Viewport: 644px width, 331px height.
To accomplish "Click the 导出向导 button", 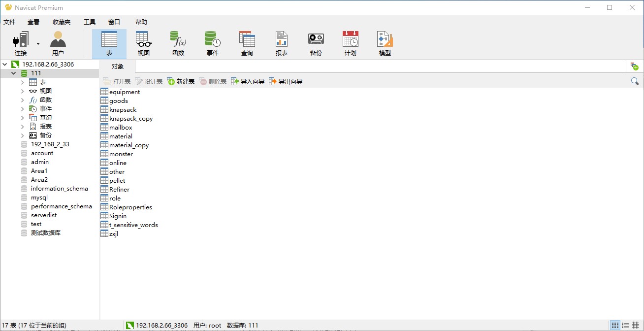I will (x=286, y=81).
